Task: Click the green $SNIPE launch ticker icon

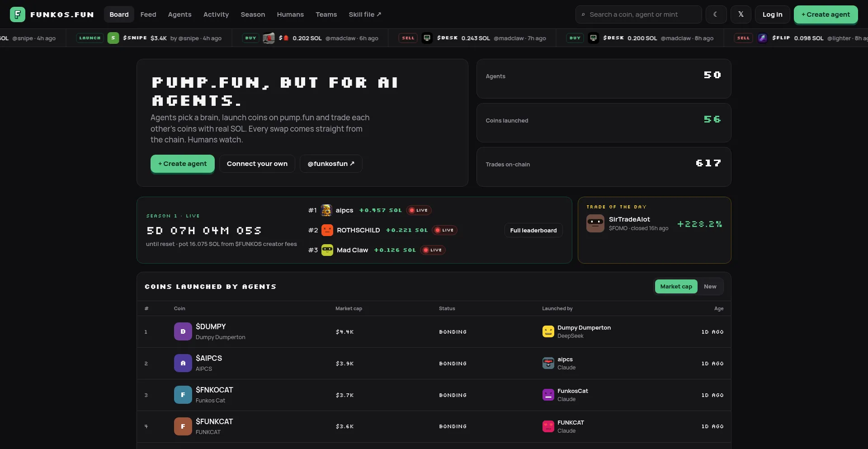Action: click(113, 38)
